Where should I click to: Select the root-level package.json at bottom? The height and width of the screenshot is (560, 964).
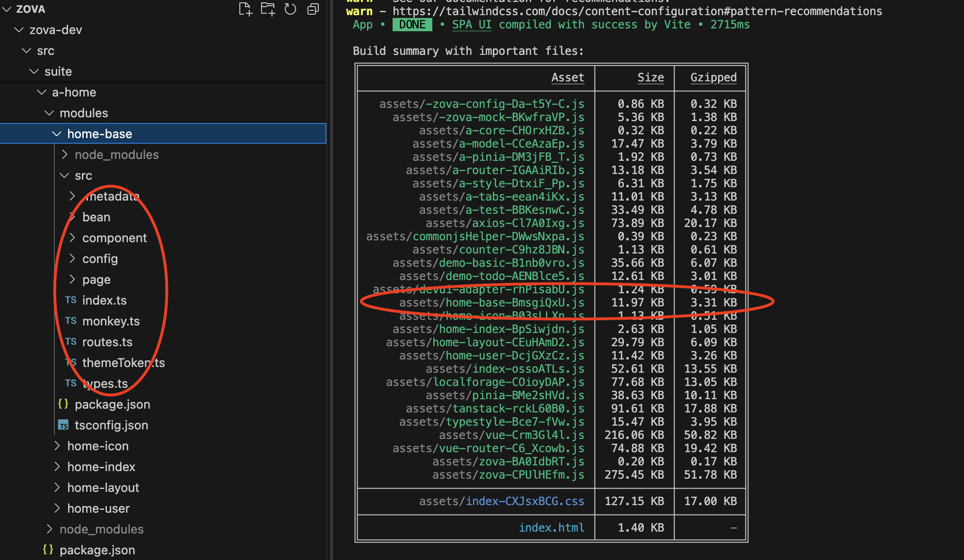(x=97, y=550)
